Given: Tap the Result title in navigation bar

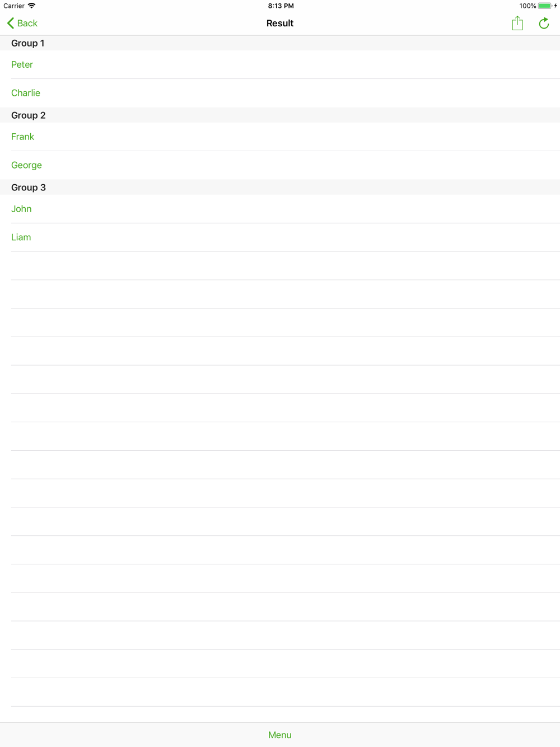Looking at the screenshot, I should [x=280, y=23].
